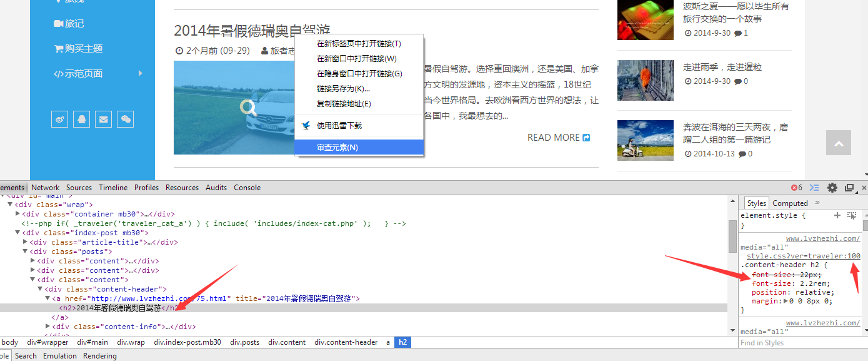This screenshot has width=868, height=361.
Task: Click the red error count indicator showing 6
Action: pyautogui.click(x=797, y=188)
